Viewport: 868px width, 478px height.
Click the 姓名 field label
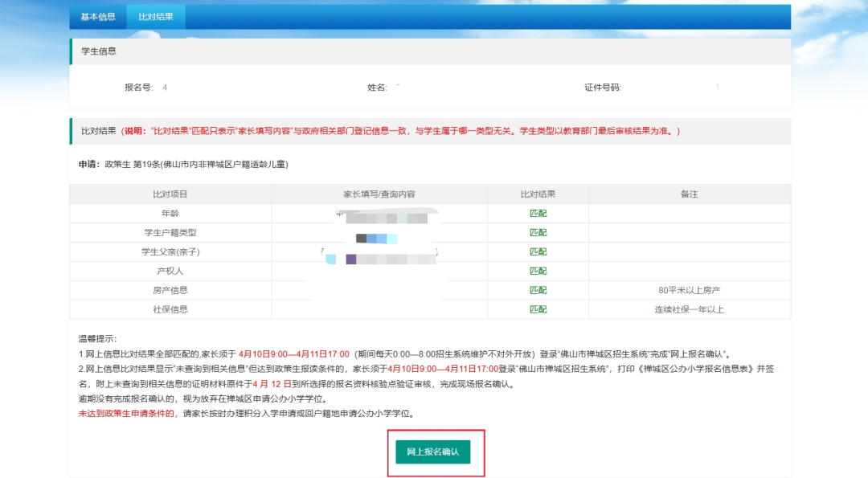[x=377, y=88]
